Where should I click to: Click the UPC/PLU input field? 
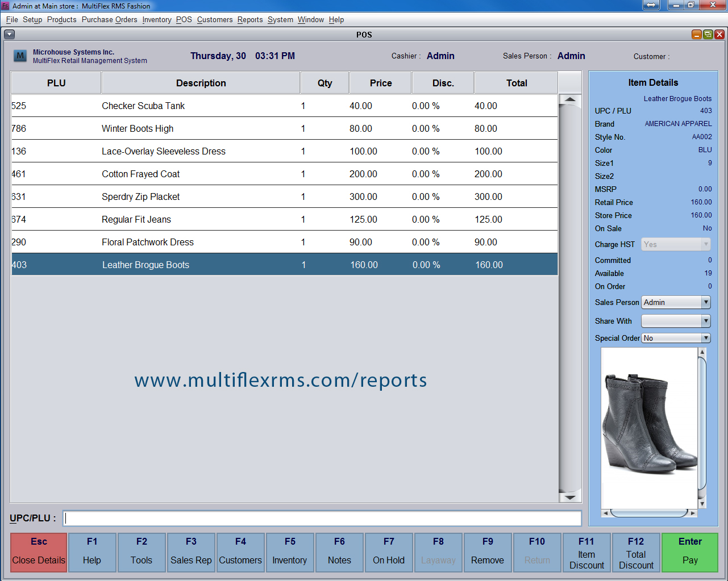point(322,519)
